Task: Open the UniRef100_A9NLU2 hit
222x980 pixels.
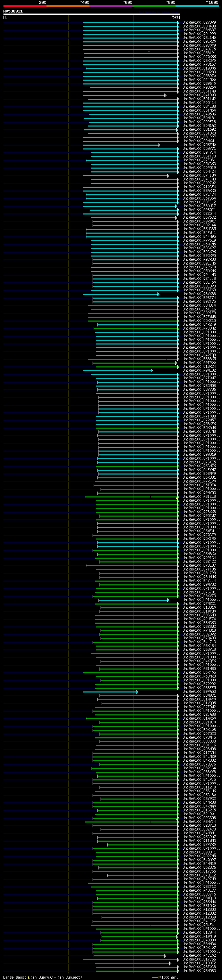Action: [199, 371]
